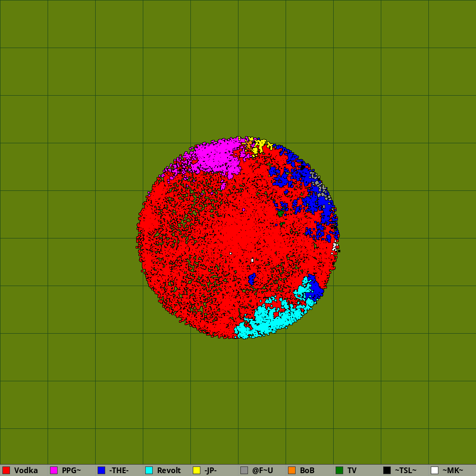
Task: Select the BoB alliance name in legend
Action: click(307, 470)
